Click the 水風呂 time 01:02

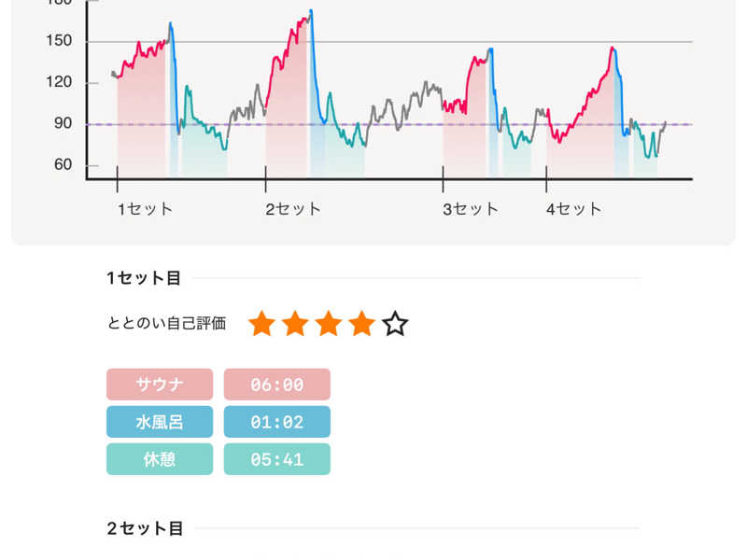click(x=276, y=422)
